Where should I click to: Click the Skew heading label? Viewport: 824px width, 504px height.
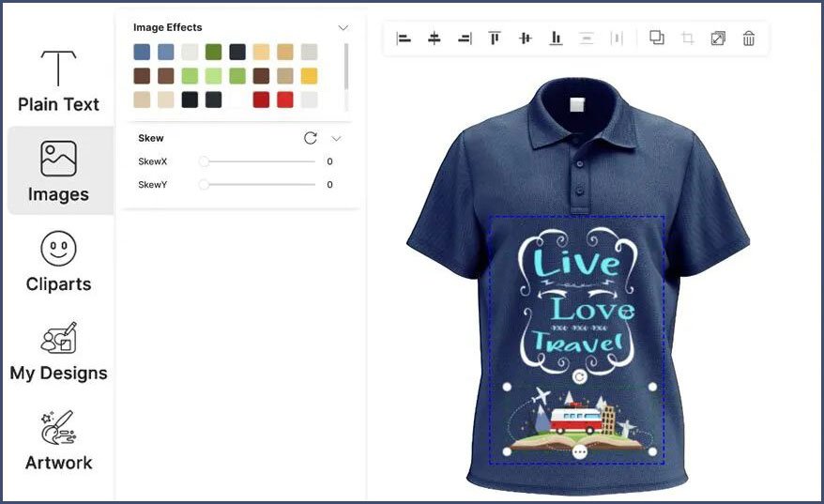(151, 138)
